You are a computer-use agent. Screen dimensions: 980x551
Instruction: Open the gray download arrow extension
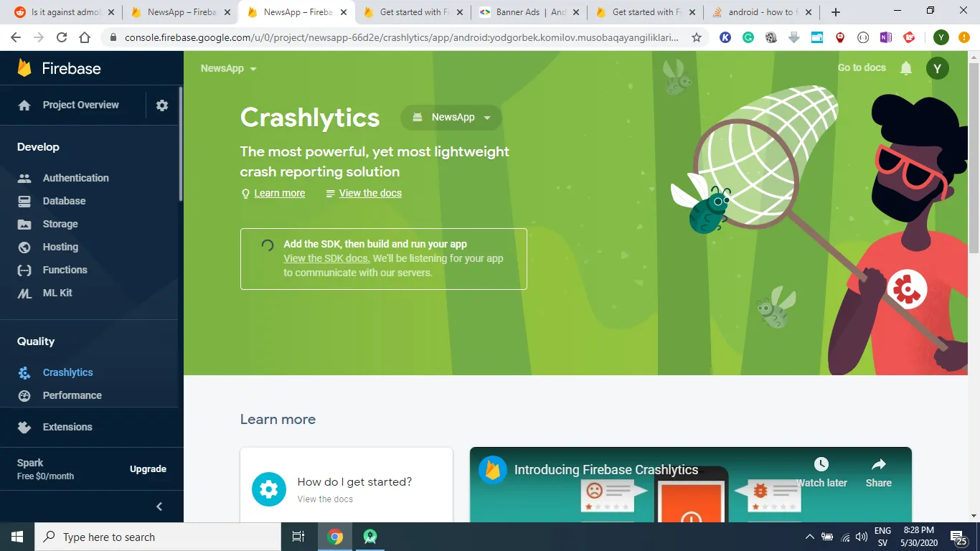click(x=794, y=38)
